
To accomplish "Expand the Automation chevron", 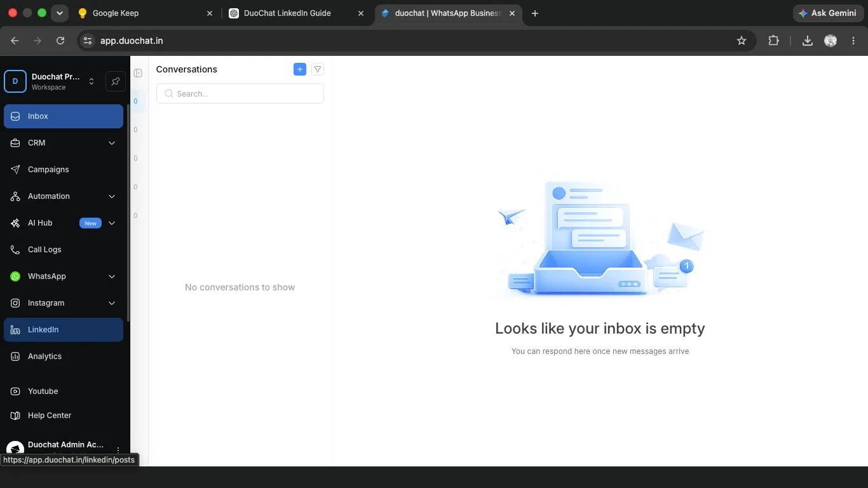I will 112,196.
